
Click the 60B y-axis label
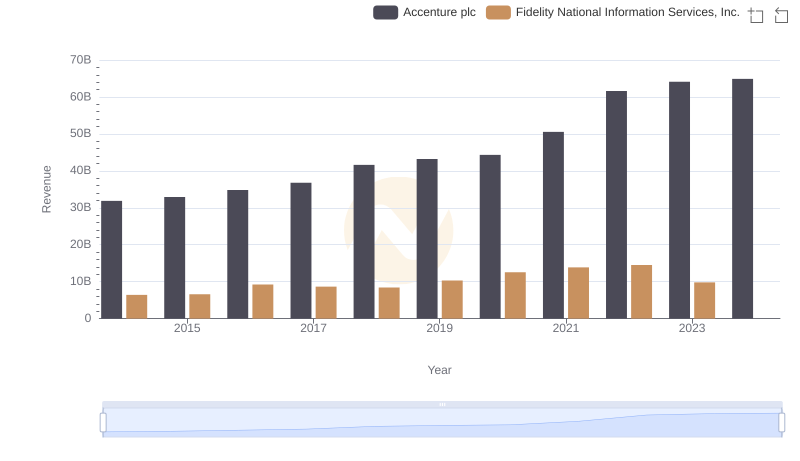click(81, 97)
